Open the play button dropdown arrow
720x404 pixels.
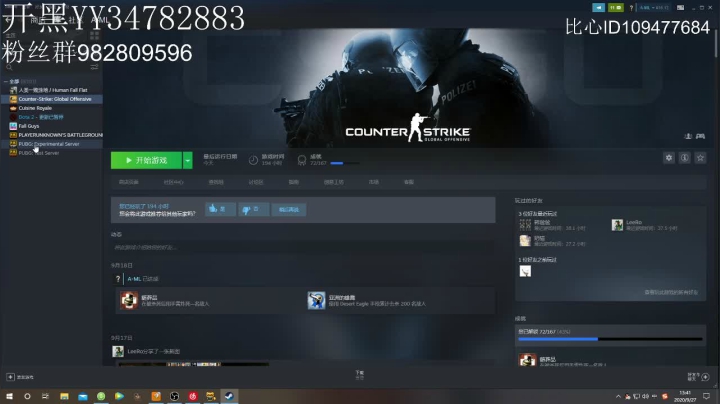tap(187, 160)
